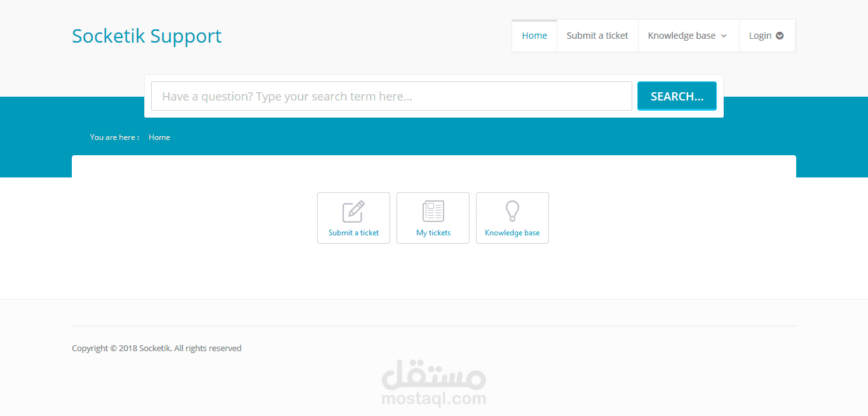The width and height of the screenshot is (868, 416).
Task: Open Knowledge base label in top navigation
Action: coord(682,36)
